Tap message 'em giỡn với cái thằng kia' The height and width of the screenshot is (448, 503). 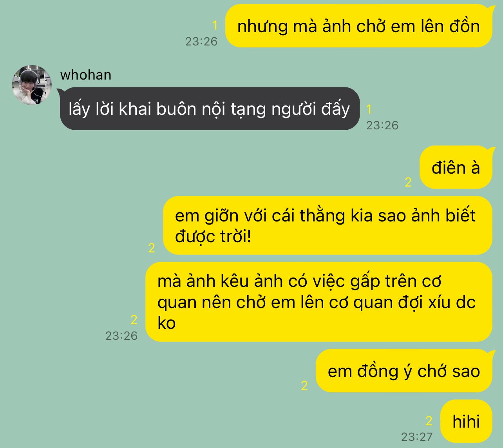(x=327, y=225)
